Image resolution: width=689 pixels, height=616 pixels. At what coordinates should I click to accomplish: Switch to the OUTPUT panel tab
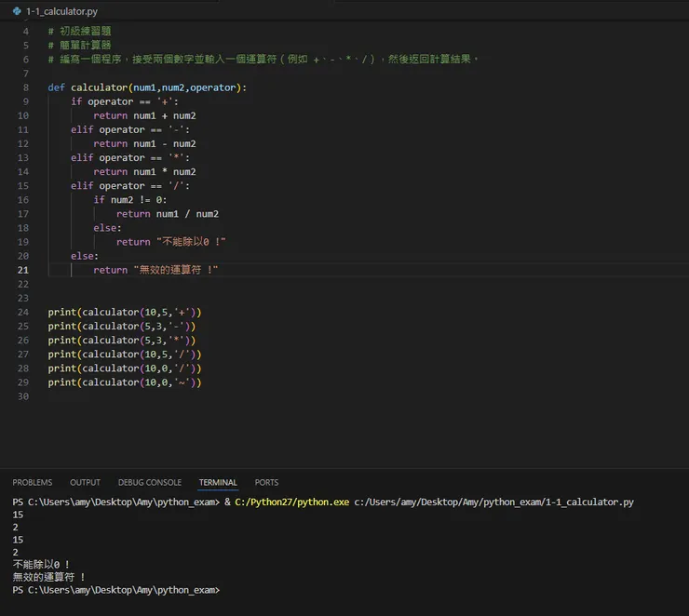click(85, 482)
